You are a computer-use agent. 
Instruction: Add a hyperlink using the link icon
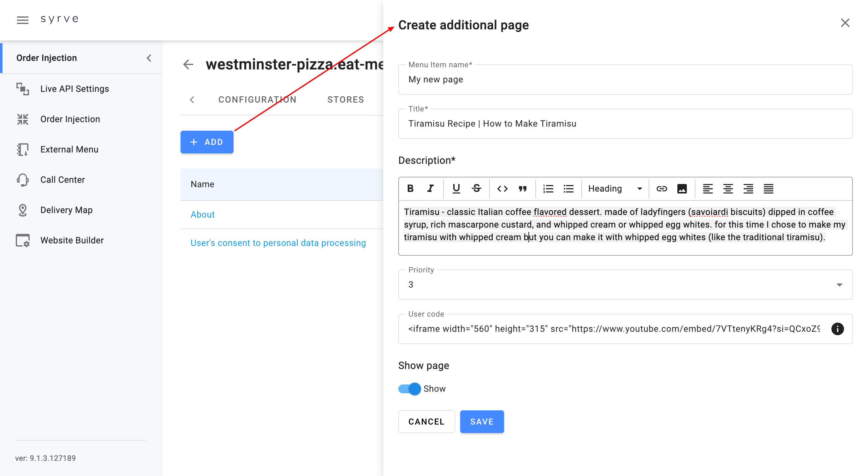coord(661,188)
